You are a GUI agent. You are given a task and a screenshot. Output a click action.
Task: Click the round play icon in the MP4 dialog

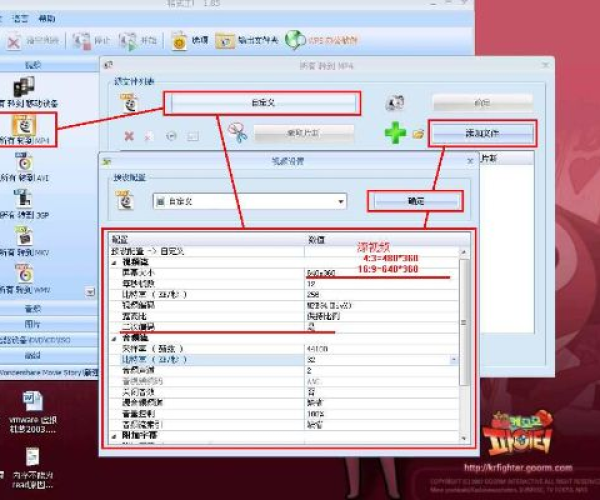point(171,136)
